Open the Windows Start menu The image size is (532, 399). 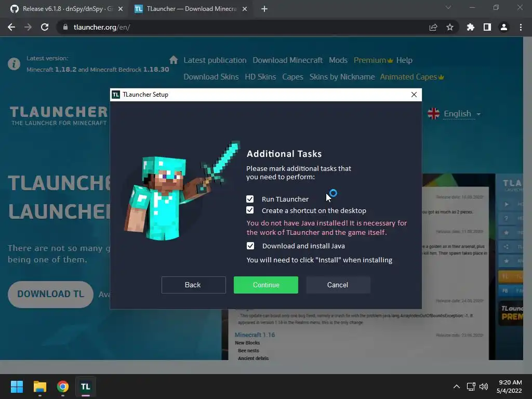tap(17, 387)
